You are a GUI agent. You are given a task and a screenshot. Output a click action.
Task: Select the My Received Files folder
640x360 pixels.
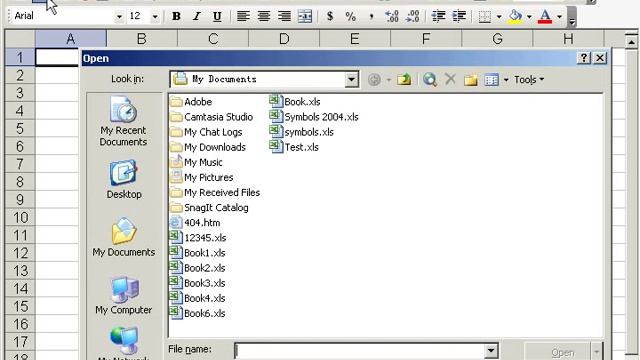[215, 192]
